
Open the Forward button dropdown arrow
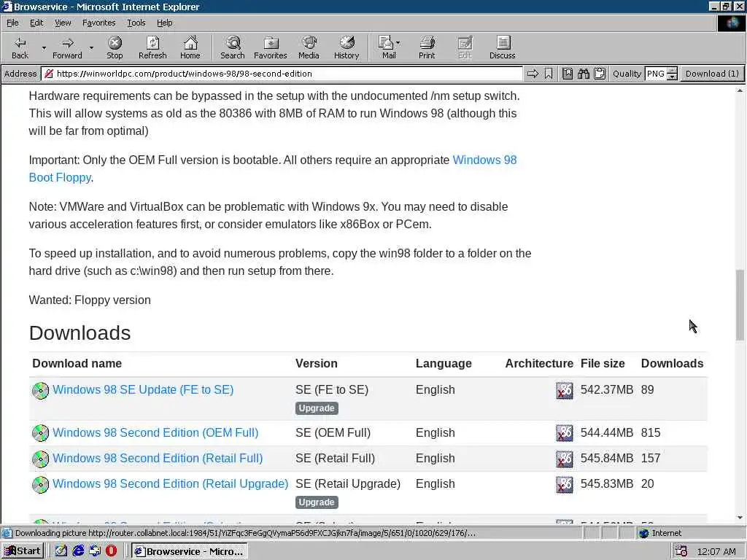[91, 47]
